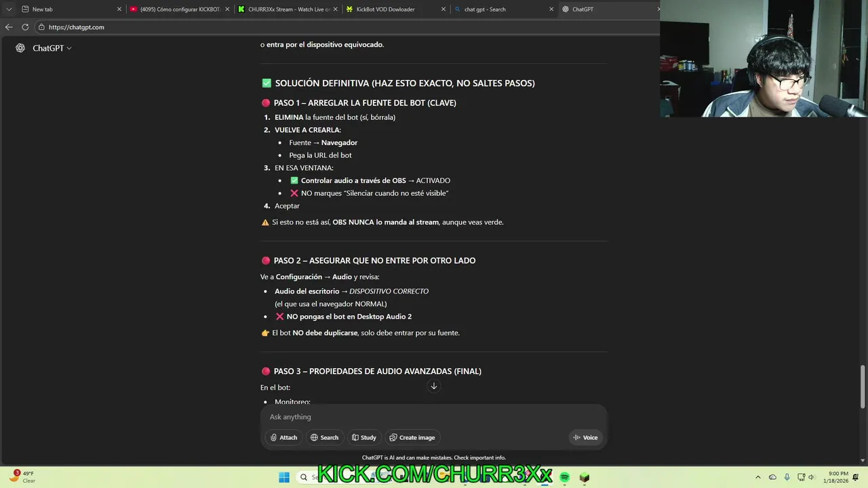Show hidden tray icons chevron
This screenshot has height=488, width=868.
pos(758,477)
